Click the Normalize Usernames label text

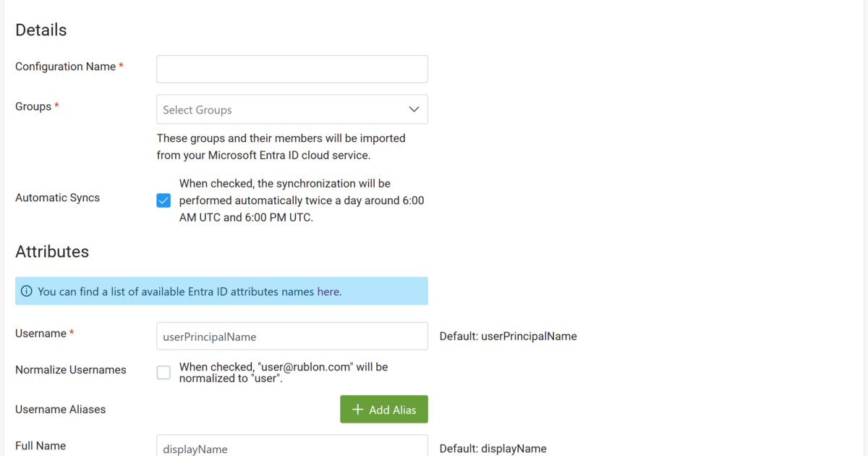click(70, 370)
